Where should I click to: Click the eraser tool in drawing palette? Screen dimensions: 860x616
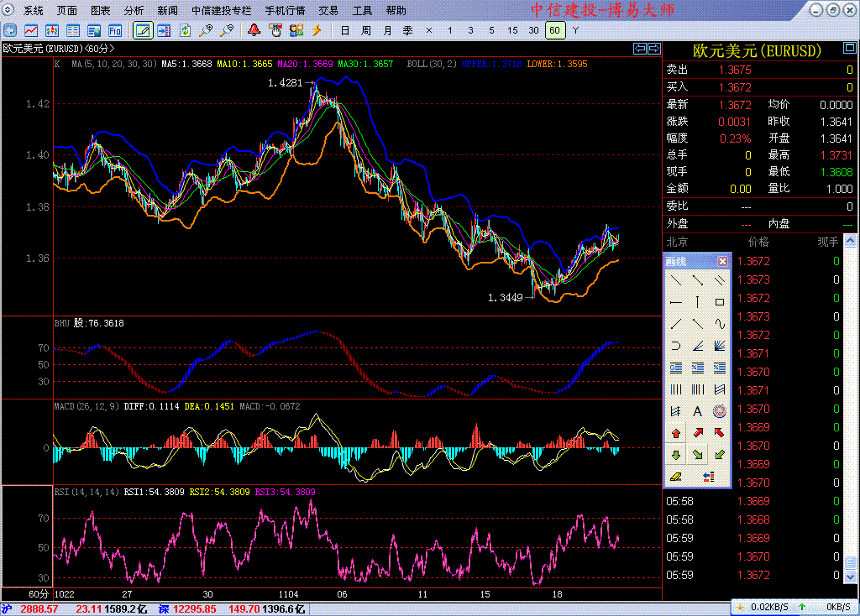click(675, 477)
